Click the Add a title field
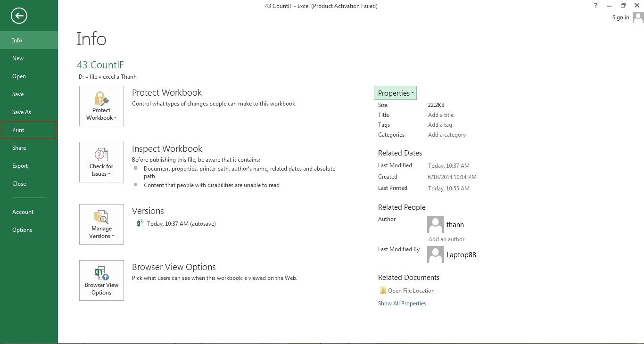 [441, 115]
